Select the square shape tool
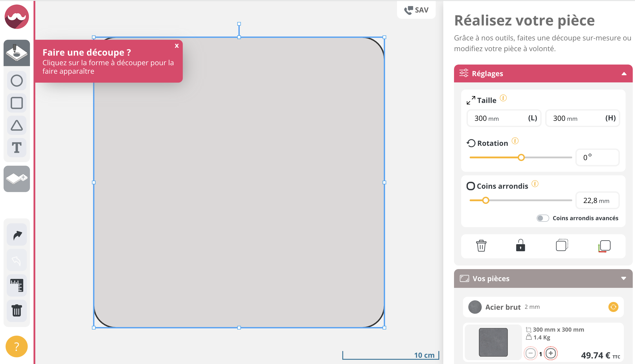The width and height of the screenshot is (635, 364). pos(17,103)
